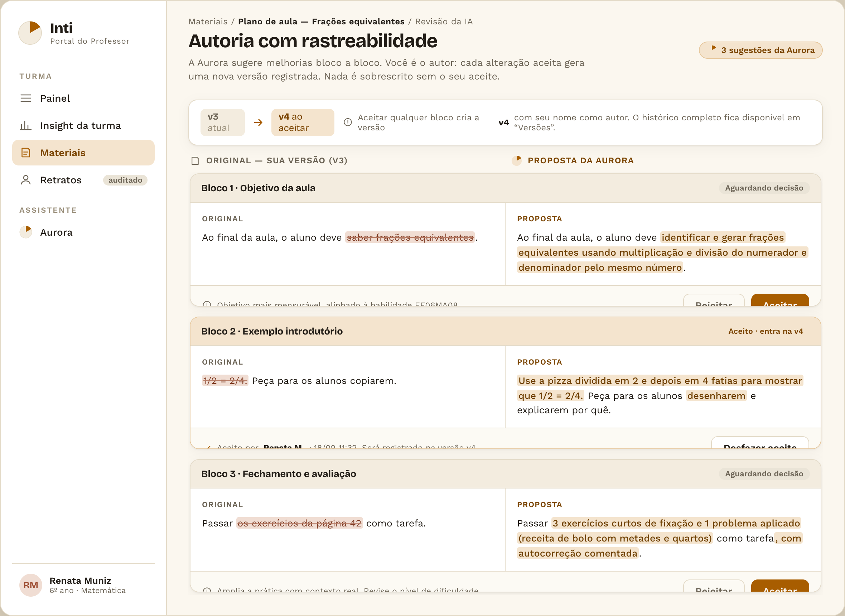Click the document icon beside ORIGINAL — SUA VERSÃO
The width and height of the screenshot is (845, 616).
point(195,161)
